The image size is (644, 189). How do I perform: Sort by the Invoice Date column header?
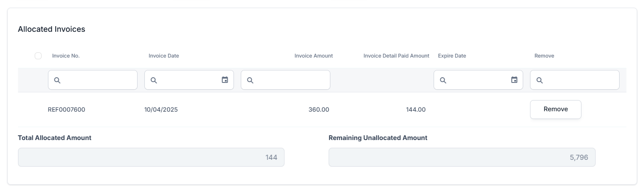pyautogui.click(x=164, y=56)
